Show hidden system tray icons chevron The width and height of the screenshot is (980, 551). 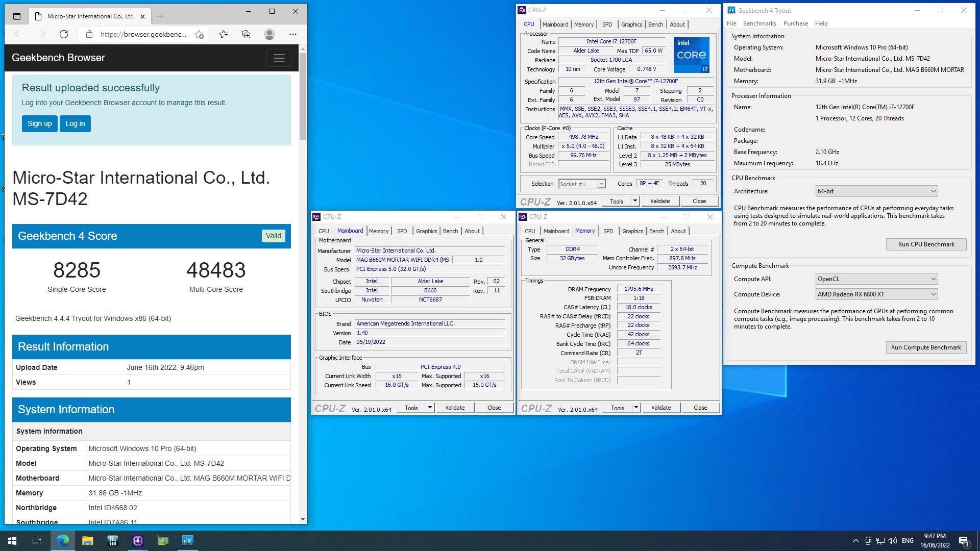click(x=855, y=541)
